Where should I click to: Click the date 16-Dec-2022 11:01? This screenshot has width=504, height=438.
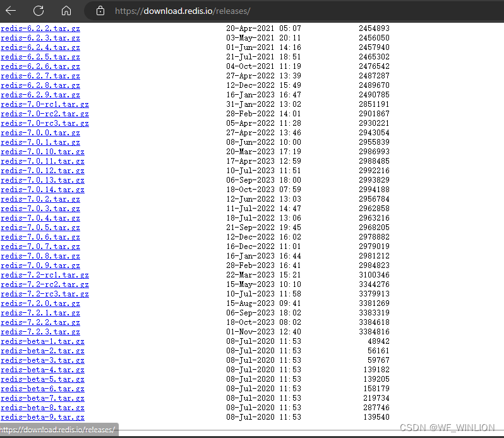point(263,246)
